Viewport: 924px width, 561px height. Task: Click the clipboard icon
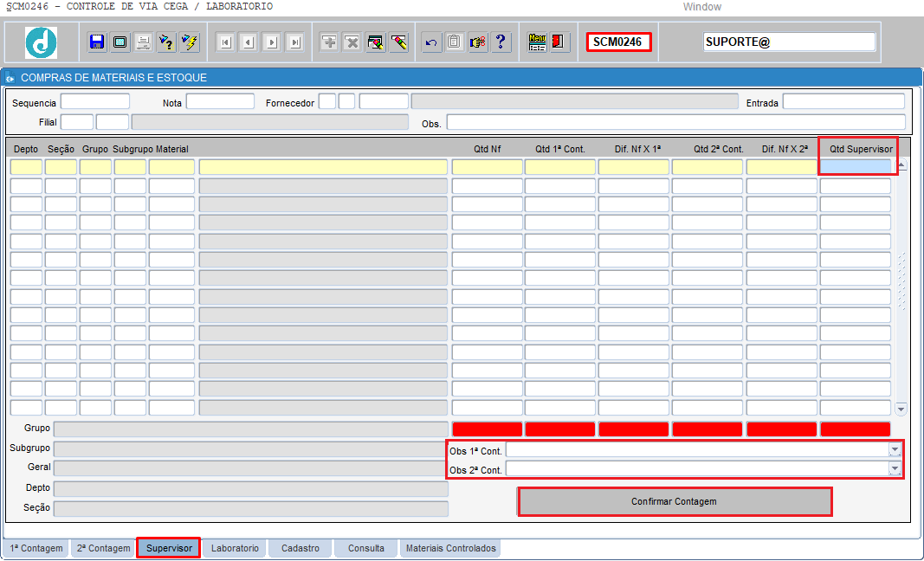tap(455, 42)
